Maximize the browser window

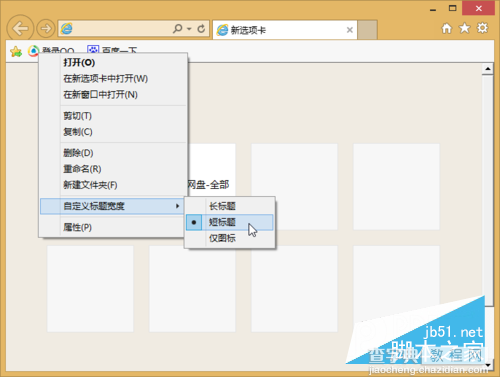coord(452,9)
